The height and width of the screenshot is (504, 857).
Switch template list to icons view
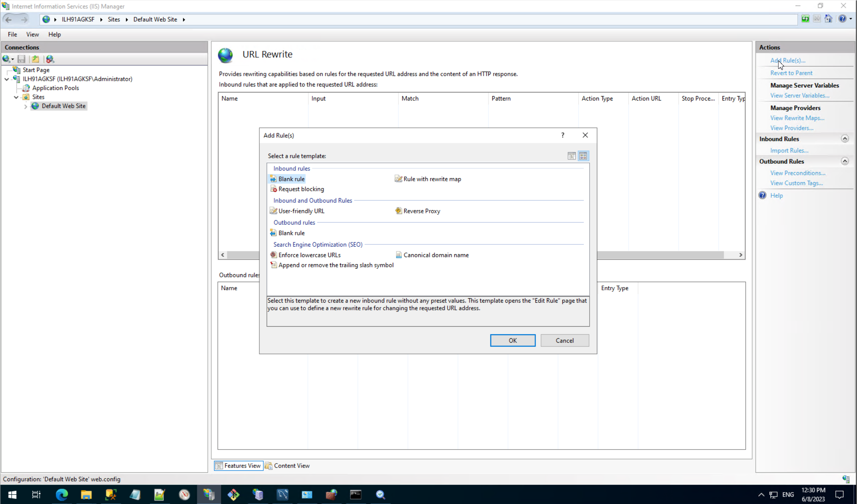583,156
